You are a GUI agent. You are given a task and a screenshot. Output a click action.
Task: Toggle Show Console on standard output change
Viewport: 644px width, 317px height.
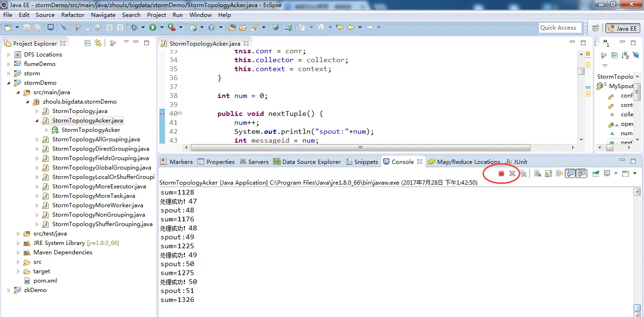click(x=570, y=173)
